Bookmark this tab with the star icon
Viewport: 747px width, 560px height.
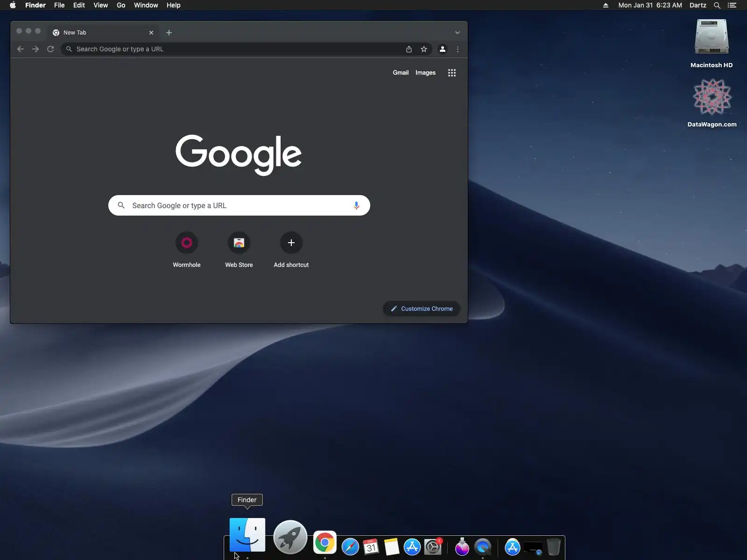(x=424, y=49)
